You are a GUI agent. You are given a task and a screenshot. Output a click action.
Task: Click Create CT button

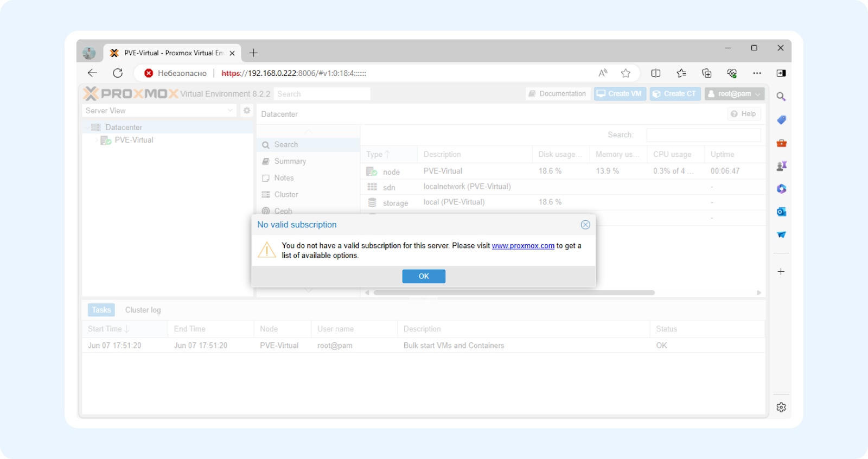point(675,94)
